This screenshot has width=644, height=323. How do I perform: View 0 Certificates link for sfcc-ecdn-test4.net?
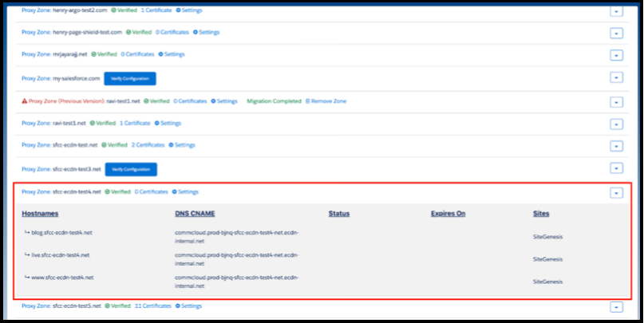tap(151, 191)
